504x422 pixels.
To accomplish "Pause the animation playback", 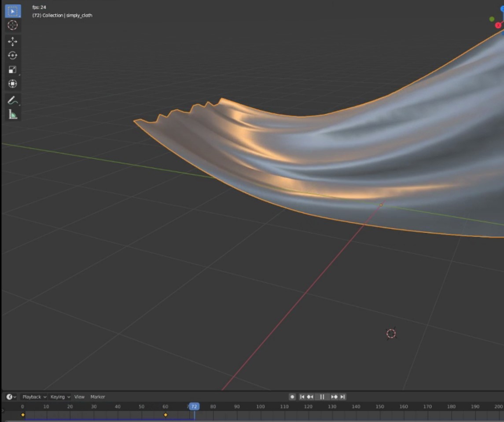I will point(321,396).
